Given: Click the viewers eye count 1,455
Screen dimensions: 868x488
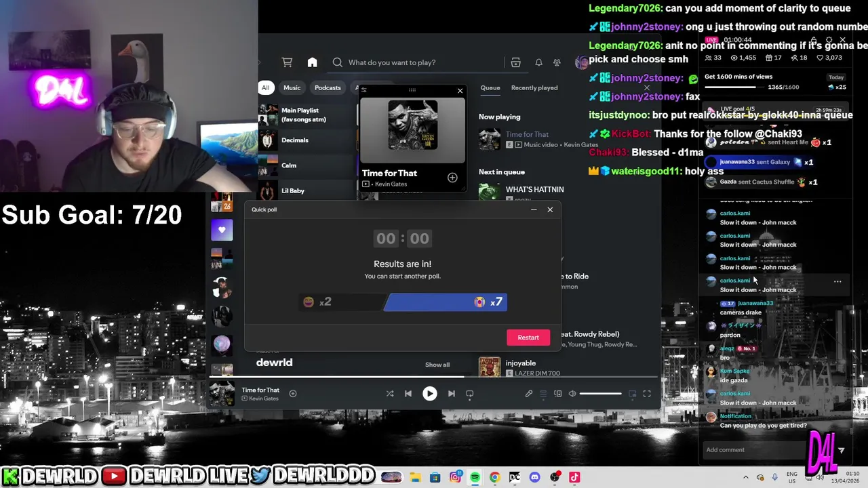Looking at the screenshot, I should click(743, 58).
